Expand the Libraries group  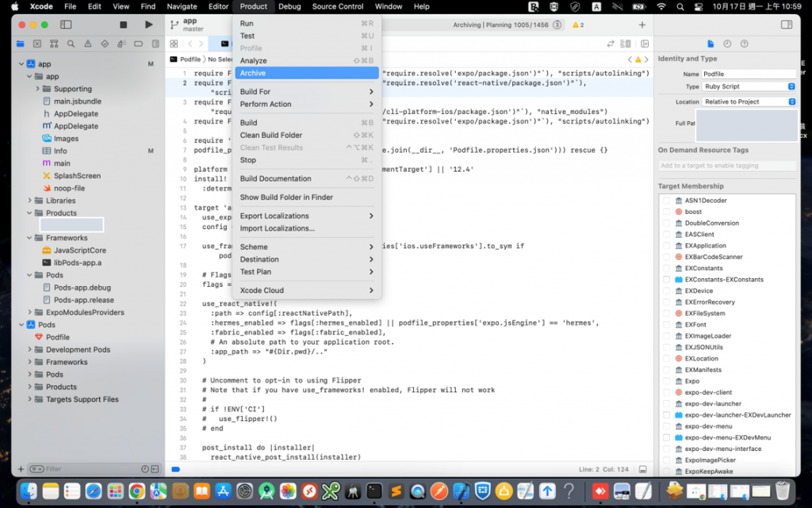pos(29,201)
